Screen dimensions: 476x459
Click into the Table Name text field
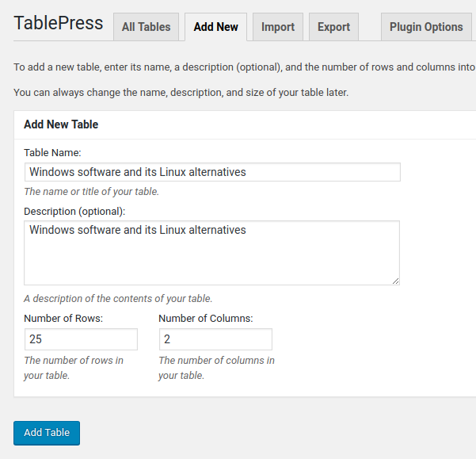pos(212,172)
